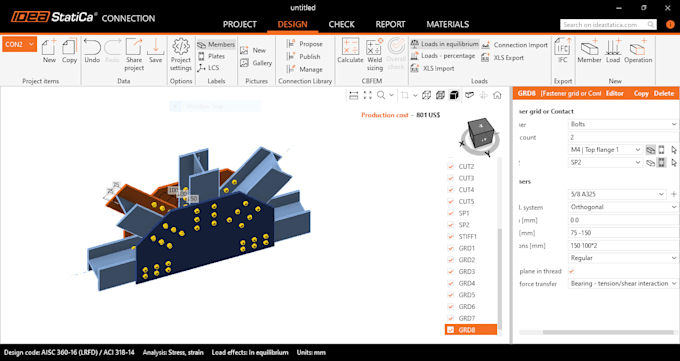Save the project
The width and height of the screenshot is (680, 361).
point(155,51)
